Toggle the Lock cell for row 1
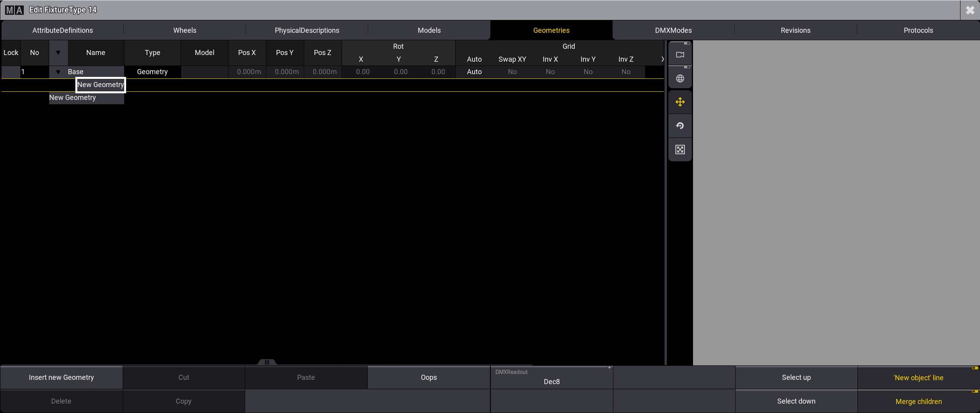The image size is (980, 413). (11, 72)
